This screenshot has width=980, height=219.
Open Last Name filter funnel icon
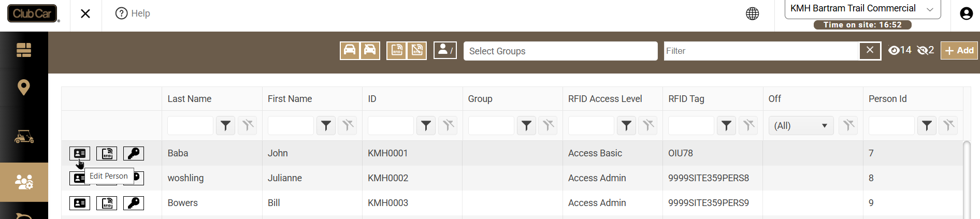(225, 126)
